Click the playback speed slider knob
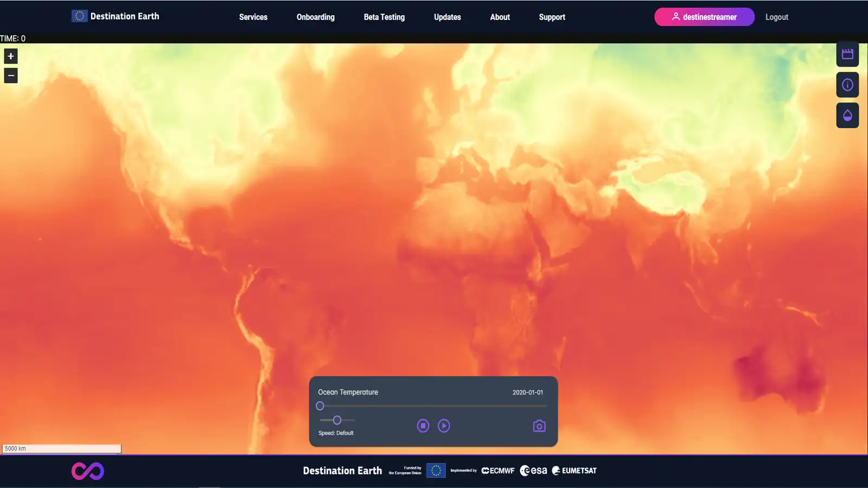The width and height of the screenshot is (868, 488). click(x=337, y=420)
